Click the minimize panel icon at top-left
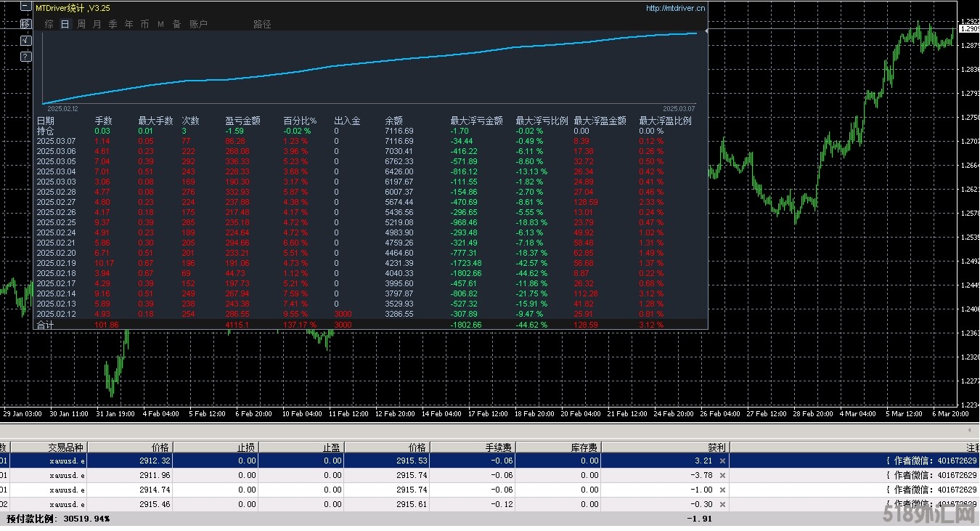The image size is (980, 531). (x=25, y=8)
